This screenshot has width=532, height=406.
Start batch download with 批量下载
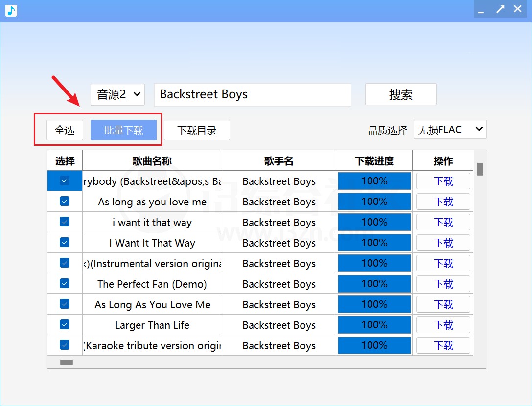(123, 130)
